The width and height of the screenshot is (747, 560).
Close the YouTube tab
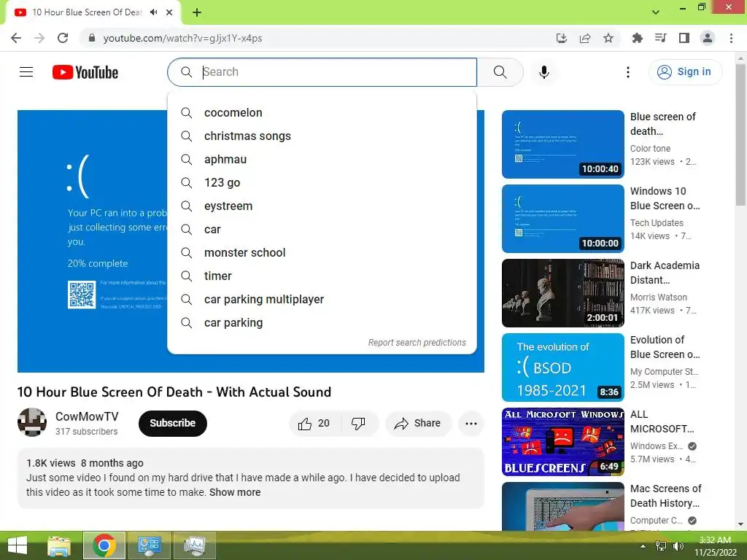(x=169, y=12)
